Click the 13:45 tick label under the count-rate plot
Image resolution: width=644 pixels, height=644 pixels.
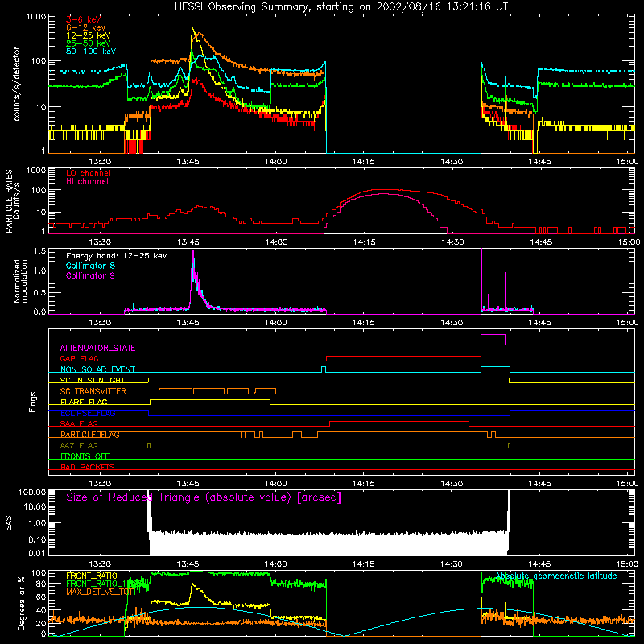pos(188,162)
